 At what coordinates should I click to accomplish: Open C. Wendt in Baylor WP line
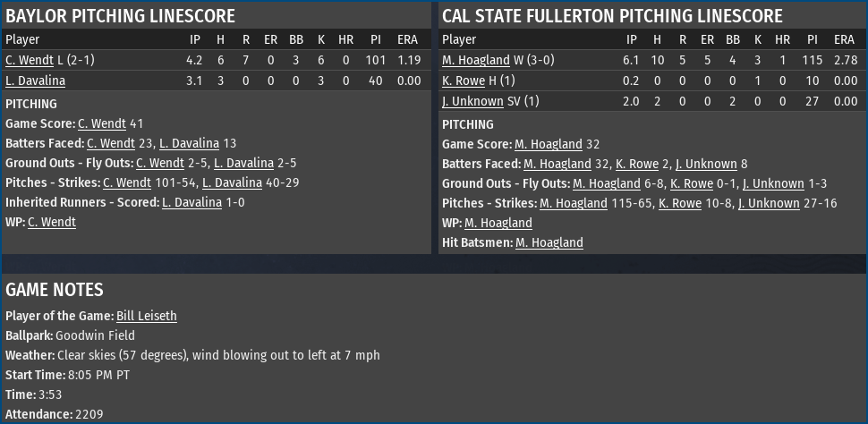pyautogui.click(x=52, y=222)
